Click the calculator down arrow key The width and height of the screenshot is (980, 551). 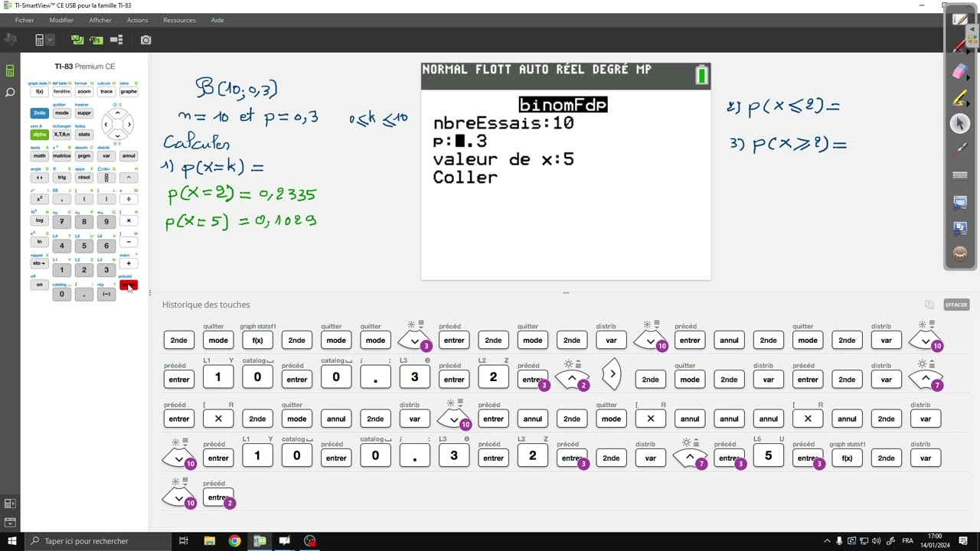point(117,135)
